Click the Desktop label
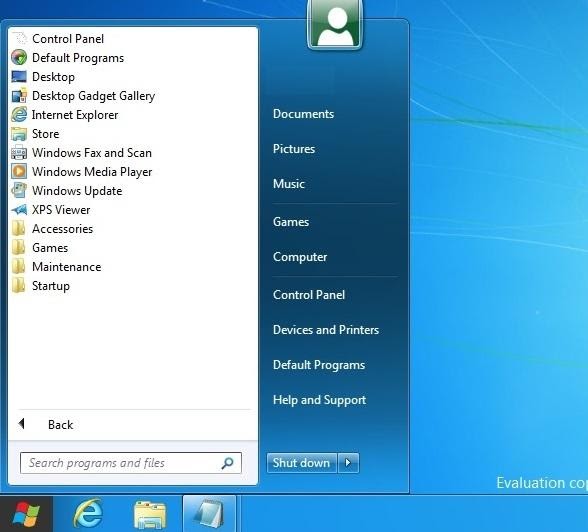Viewport: 588px width, 532px height. [x=53, y=77]
